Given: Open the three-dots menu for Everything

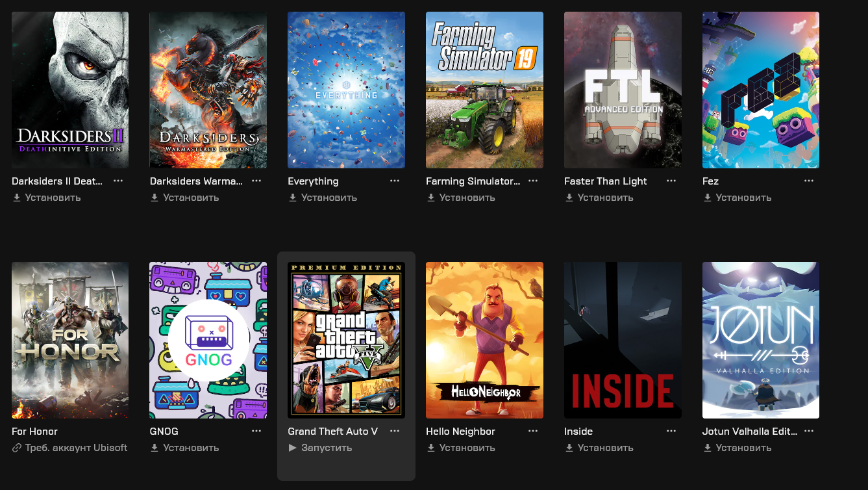Looking at the screenshot, I should pos(395,181).
